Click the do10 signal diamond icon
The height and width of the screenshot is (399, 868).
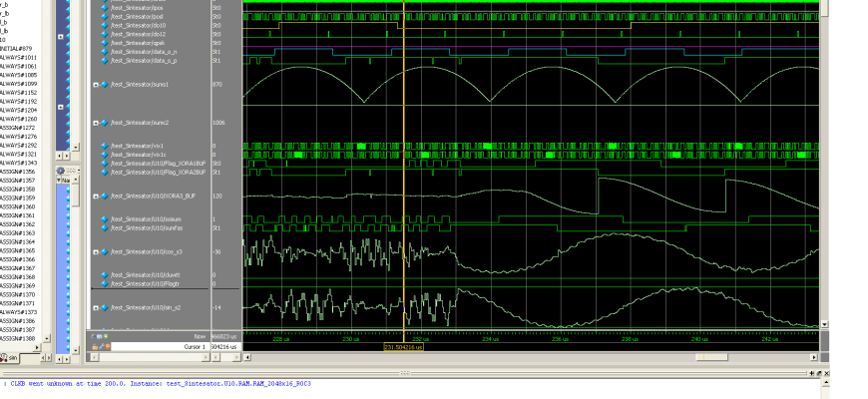click(x=104, y=25)
